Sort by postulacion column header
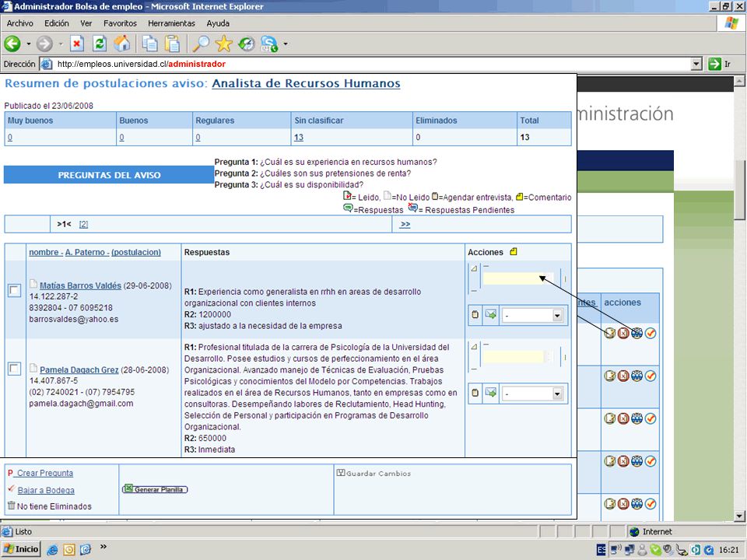Screen dimensions: 747x560 point(136,252)
